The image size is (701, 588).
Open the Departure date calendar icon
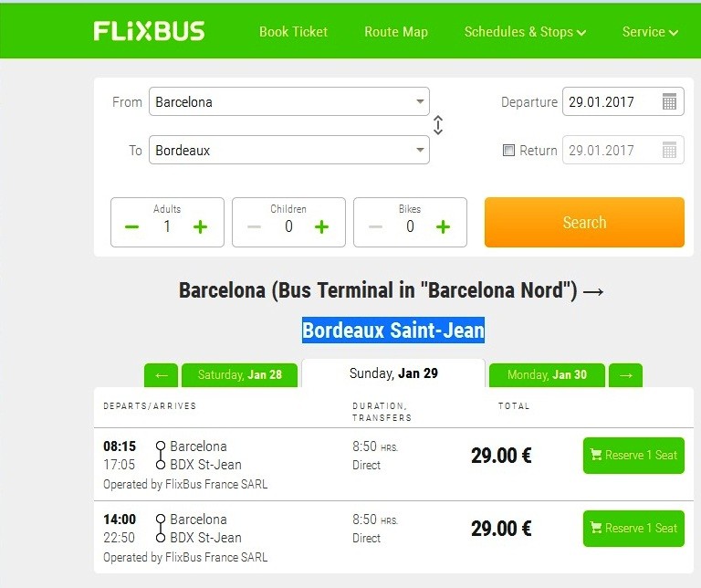point(669,101)
